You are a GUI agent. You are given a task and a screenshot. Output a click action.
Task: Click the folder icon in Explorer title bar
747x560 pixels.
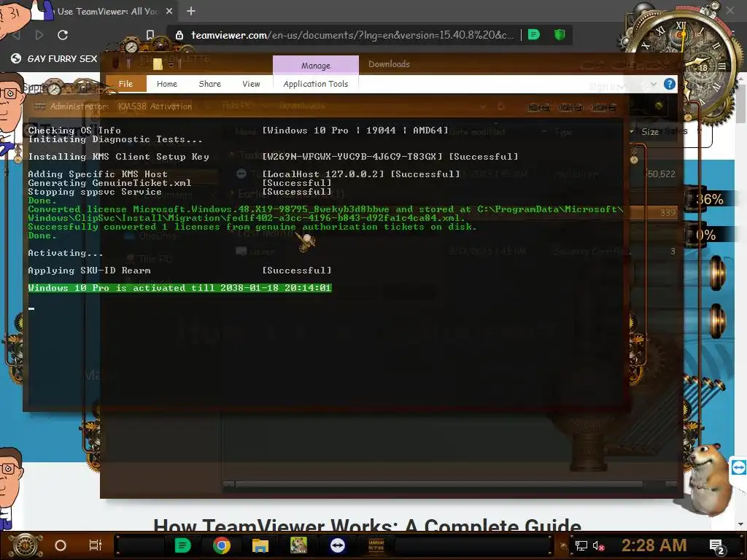(158, 63)
